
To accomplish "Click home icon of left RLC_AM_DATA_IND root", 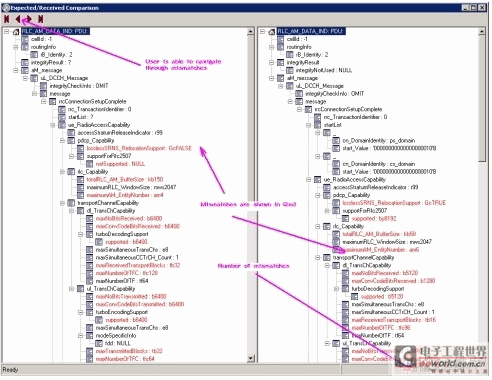I will click(x=16, y=32).
